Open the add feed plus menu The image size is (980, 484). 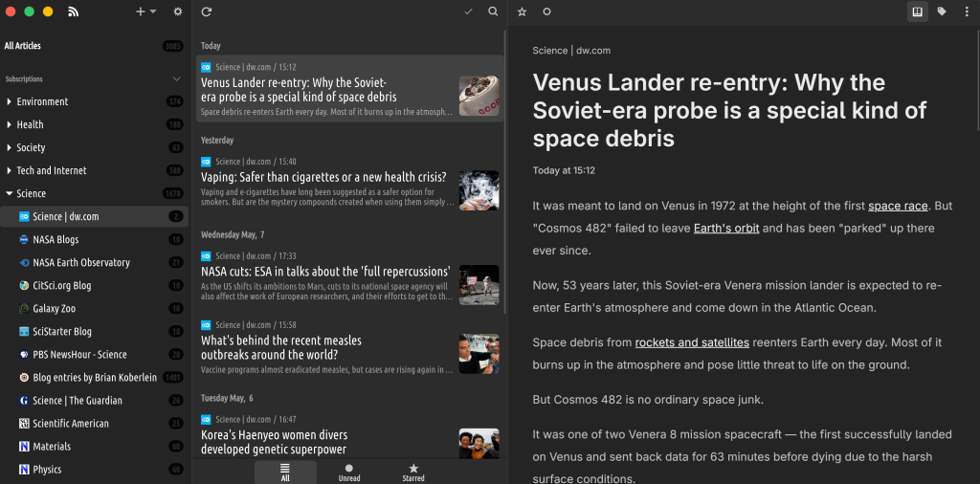click(145, 11)
